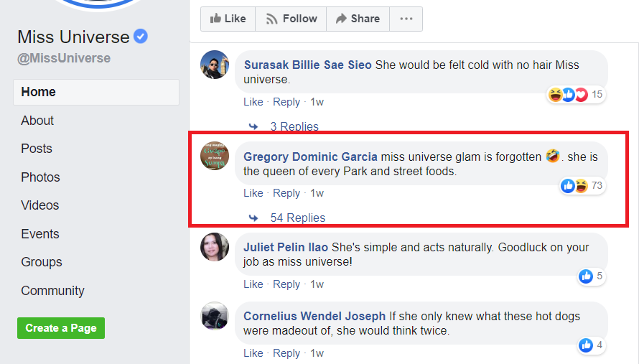This screenshot has height=364, width=639.
Task: Click the thumbs-up reaction on Cornelius's comment
Action: pos(586,345)
